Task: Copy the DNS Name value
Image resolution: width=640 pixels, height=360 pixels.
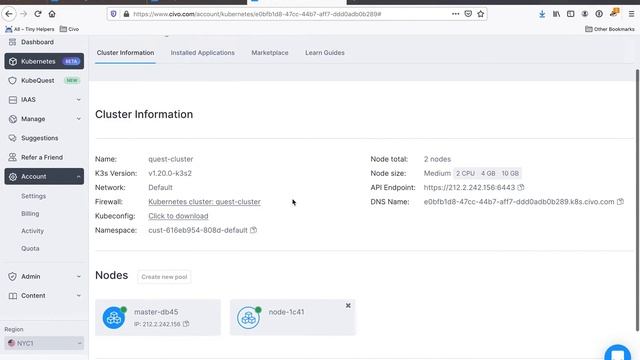Action: point(620,202)
